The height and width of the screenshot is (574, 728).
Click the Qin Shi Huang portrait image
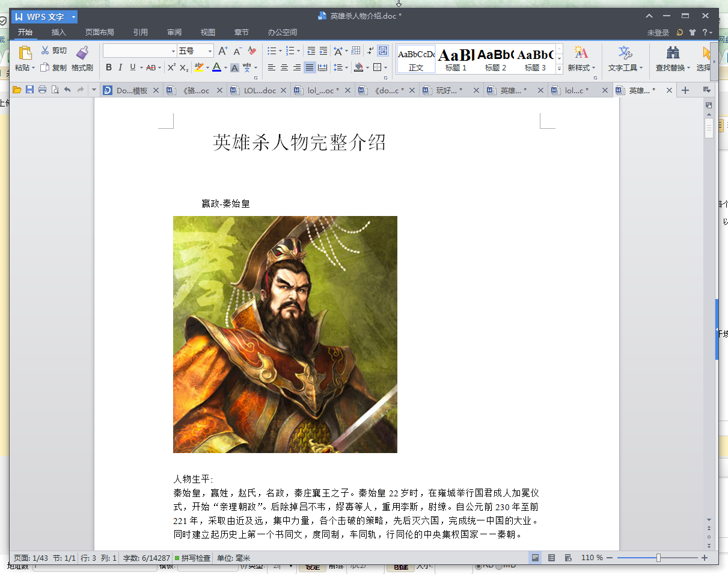(285, 335)
